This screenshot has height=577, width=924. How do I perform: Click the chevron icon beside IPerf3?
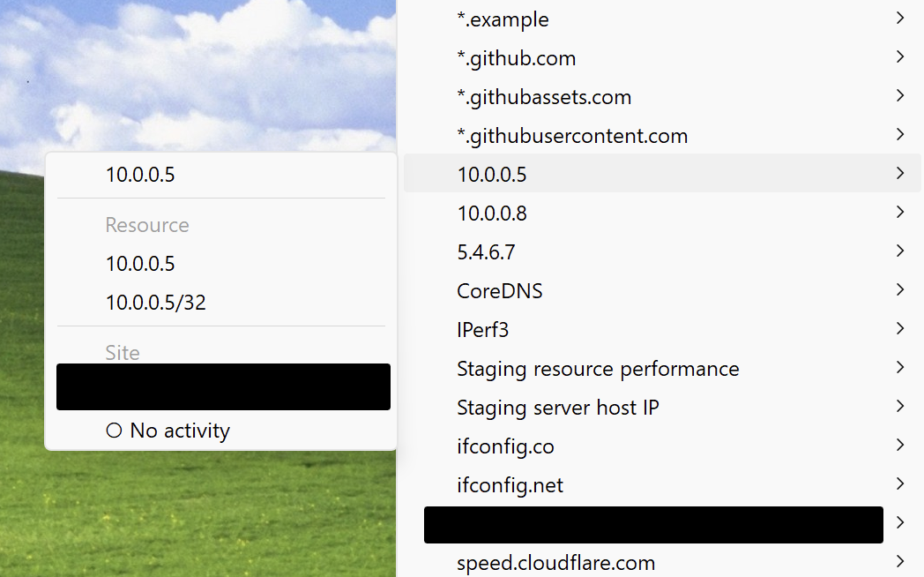(899, 329)
